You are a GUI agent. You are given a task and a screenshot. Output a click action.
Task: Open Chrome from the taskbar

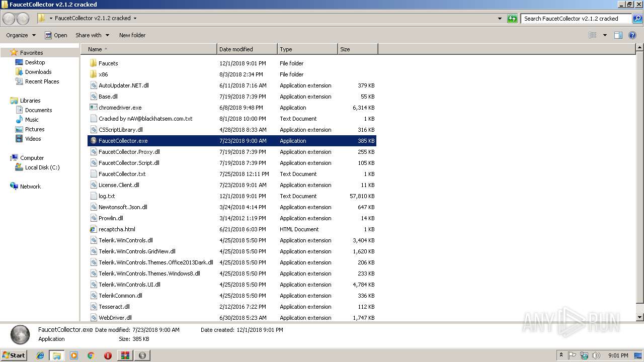pos(91,355)
